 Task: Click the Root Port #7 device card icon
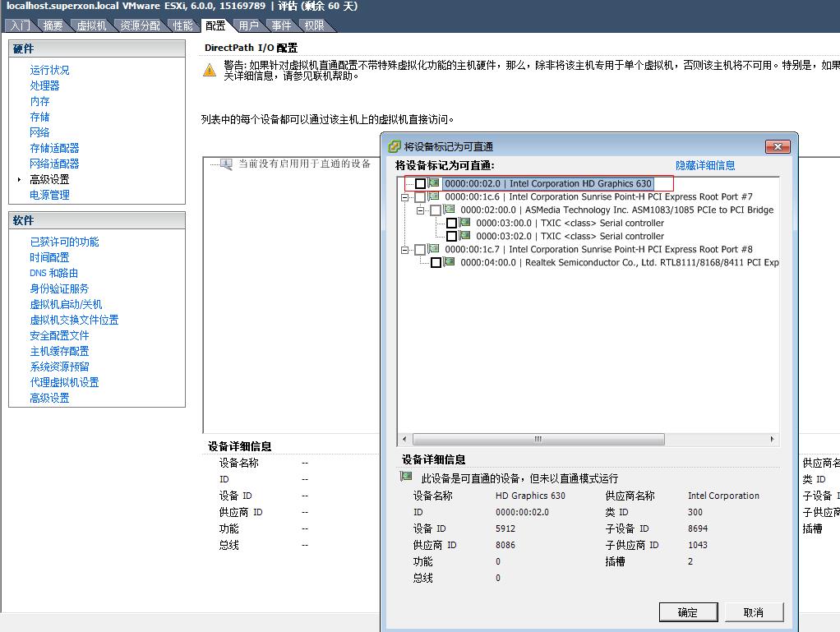point(433,196)
